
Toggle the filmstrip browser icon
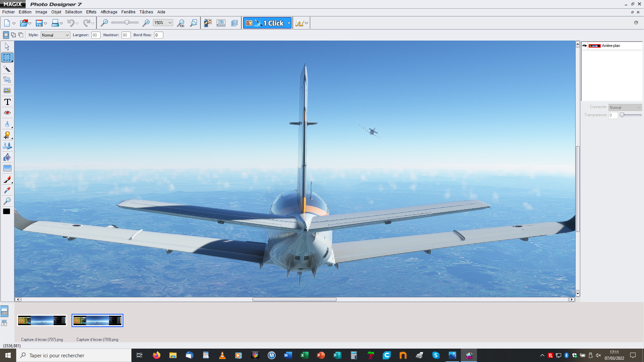click(x=221, y=23)
